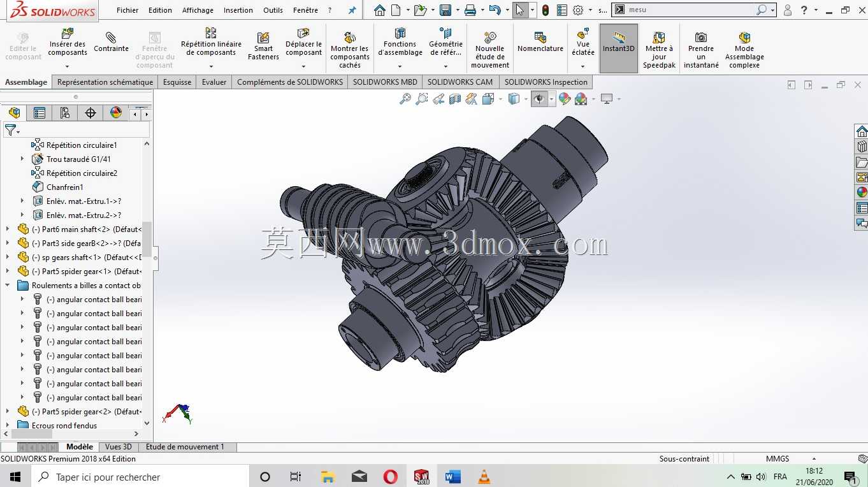
Task: Select Part5 spider gear<1> component
Action: point(86,272)
